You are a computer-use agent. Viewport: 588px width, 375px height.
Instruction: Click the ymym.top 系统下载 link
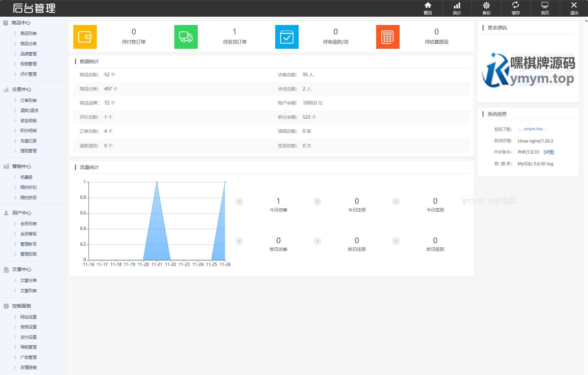[x=533, y=129]
